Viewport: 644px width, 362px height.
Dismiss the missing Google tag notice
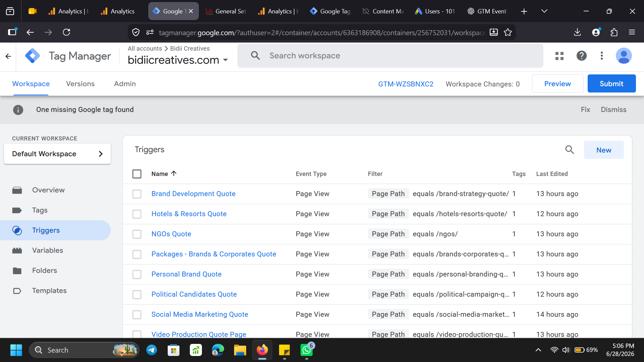[613, 110]
